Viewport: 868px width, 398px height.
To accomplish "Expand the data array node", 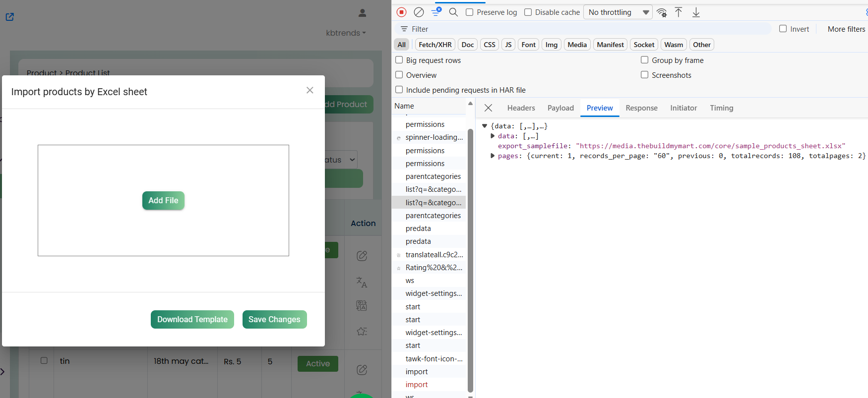I will 492,136.
